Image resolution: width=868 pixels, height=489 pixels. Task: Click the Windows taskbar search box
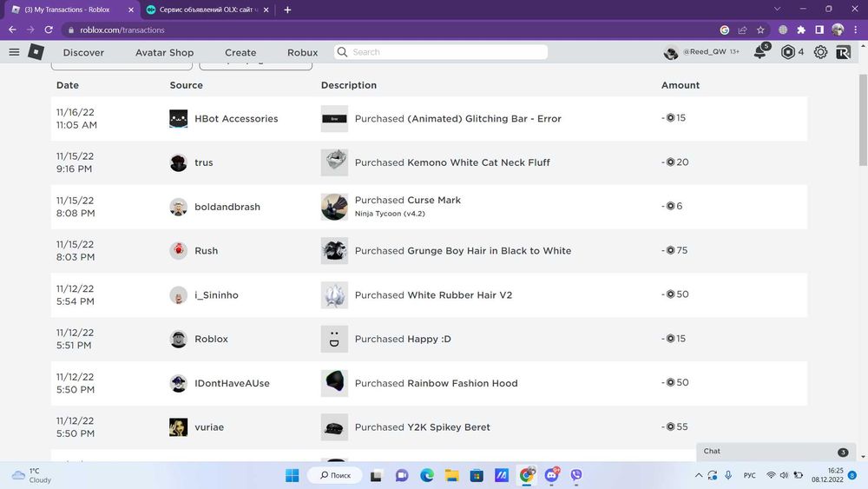335,475
